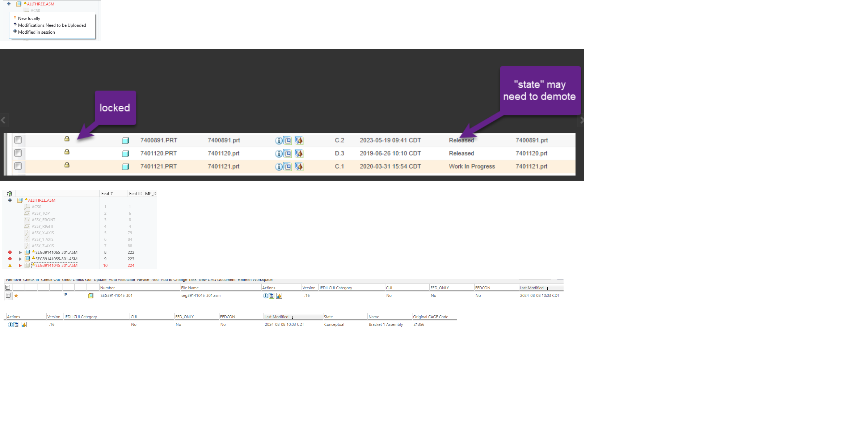Open the CAD viewer icon for 7401121.PRT

point(299,167)
